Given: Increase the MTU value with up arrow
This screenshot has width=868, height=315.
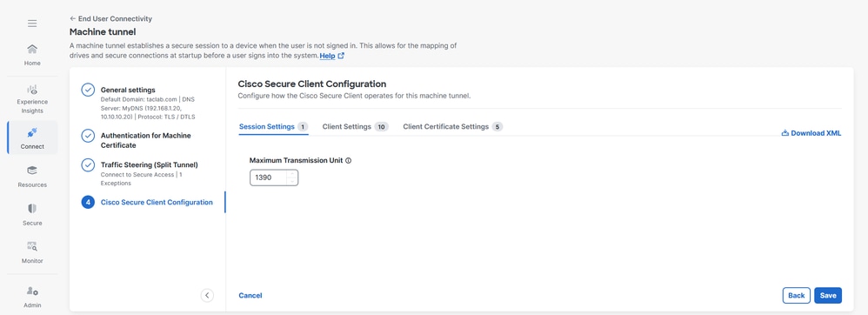Looking at the screenshot, I should 292,174.
